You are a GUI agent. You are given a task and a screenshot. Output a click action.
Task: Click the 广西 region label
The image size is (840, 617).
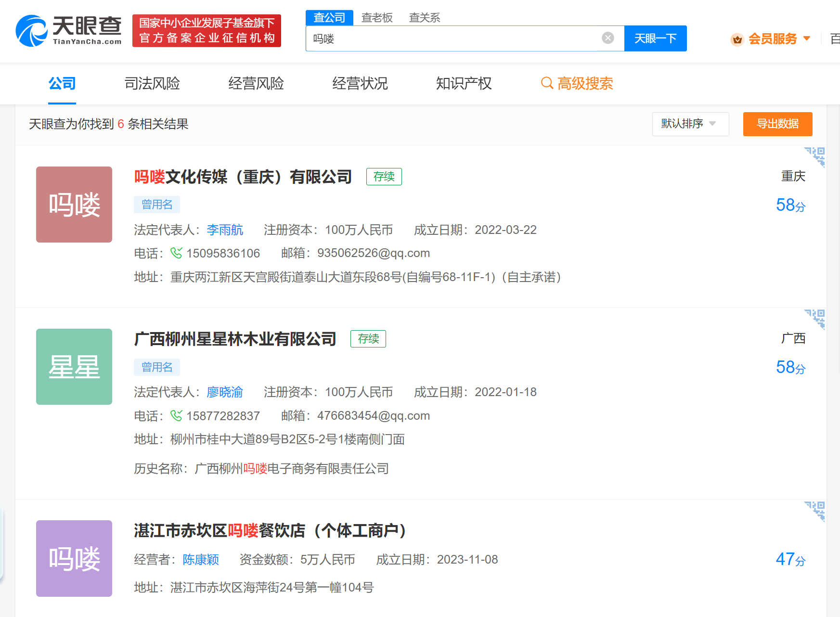[793, 338]
